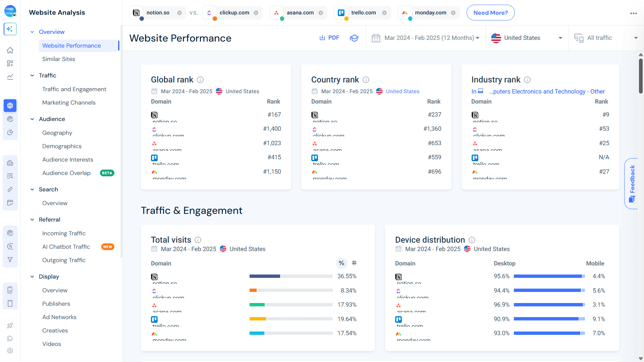Open the Home icon in the sidebar

10,50
